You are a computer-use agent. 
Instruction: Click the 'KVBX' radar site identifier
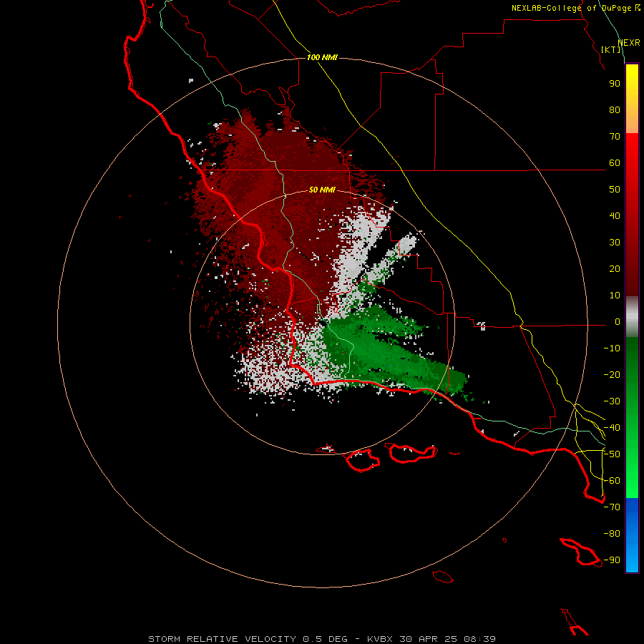pyautogui.click(x=379, y=639)
